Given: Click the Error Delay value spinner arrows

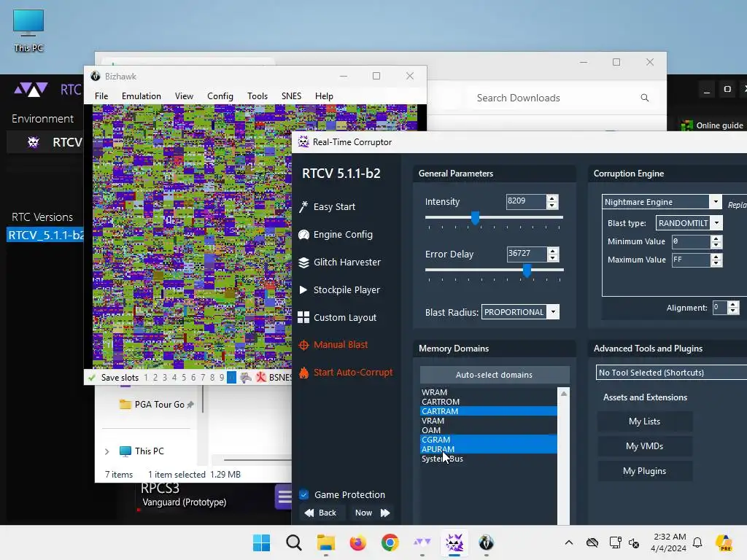Looking at the screenshot, I should coord(553,254).
